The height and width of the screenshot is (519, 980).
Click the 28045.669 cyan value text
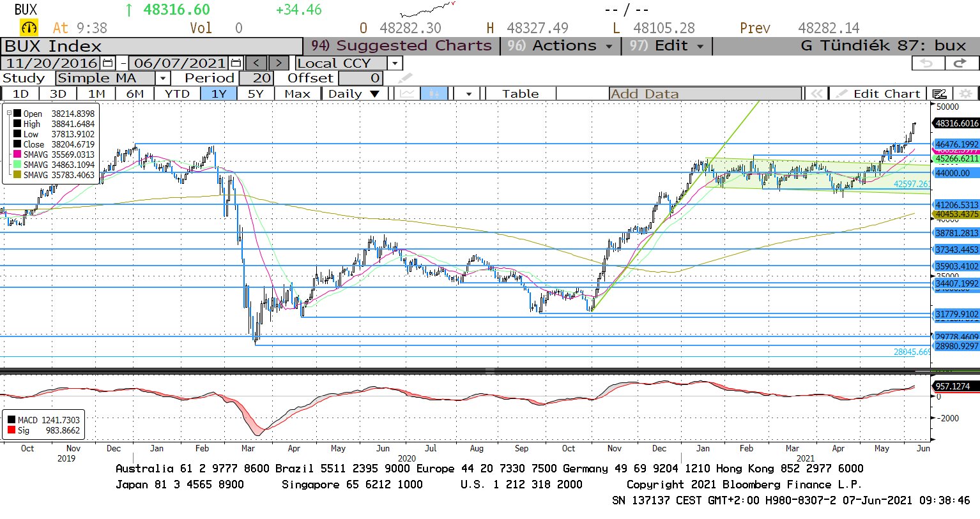click(912, 352)
